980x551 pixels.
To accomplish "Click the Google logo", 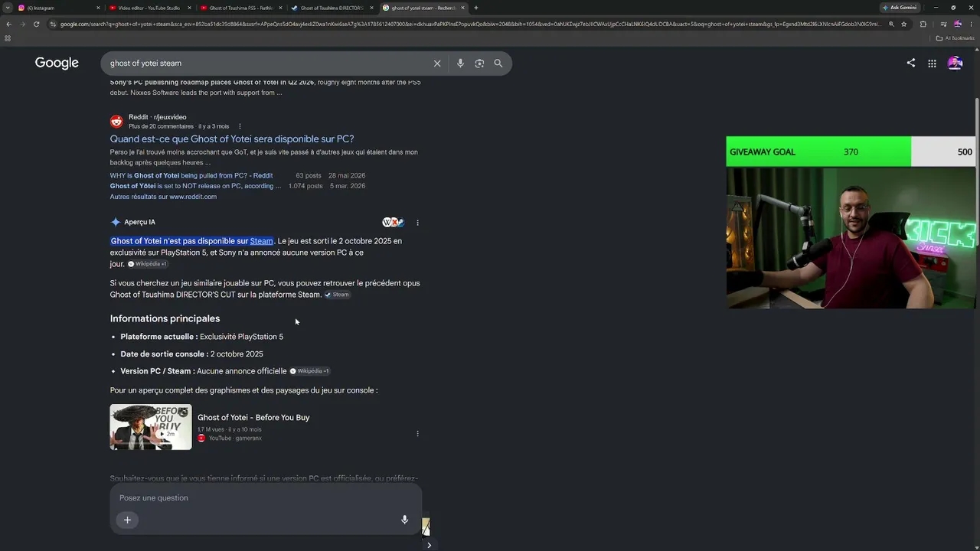I will (x=57, y=63).
